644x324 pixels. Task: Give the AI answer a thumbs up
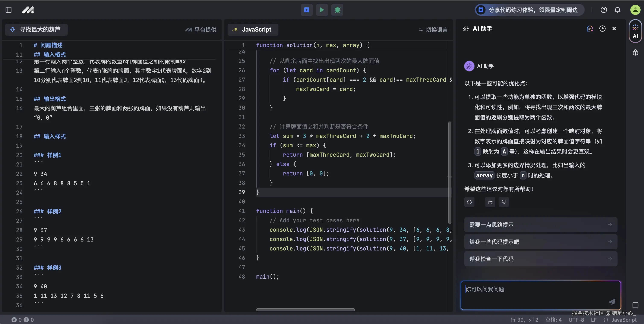click(490, 202)
